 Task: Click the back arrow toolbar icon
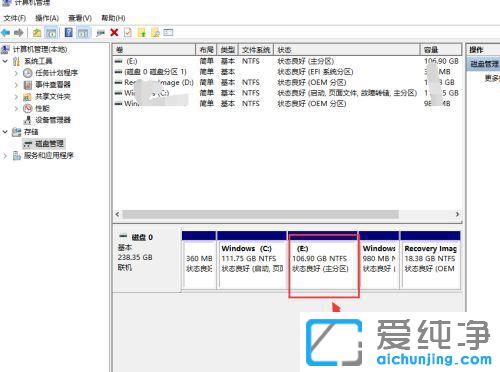point(6,33)
